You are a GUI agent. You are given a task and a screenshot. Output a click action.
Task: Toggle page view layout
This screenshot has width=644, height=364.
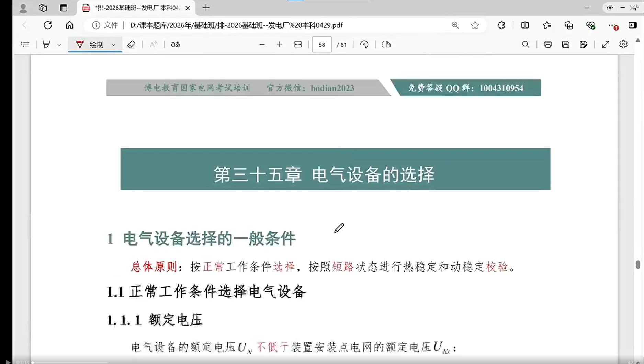(386, 44)
